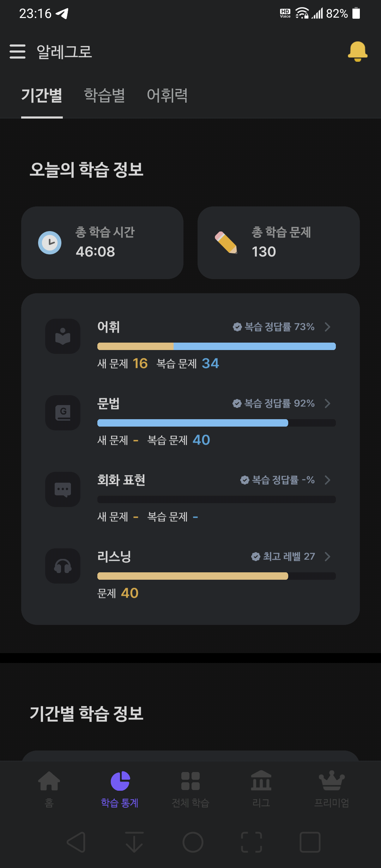The image size is (381, 868).
Task: Tap the 리스닝 headphones icon
Action: click(63, 566)
